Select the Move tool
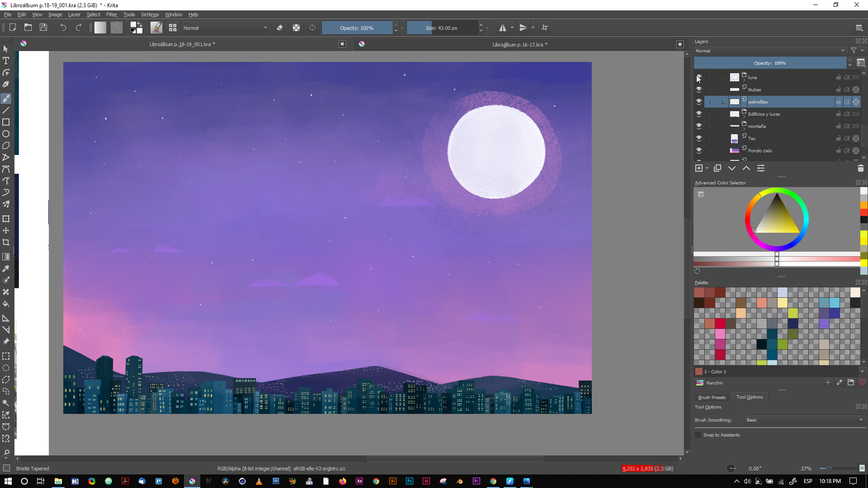 (x=6, y=230)
